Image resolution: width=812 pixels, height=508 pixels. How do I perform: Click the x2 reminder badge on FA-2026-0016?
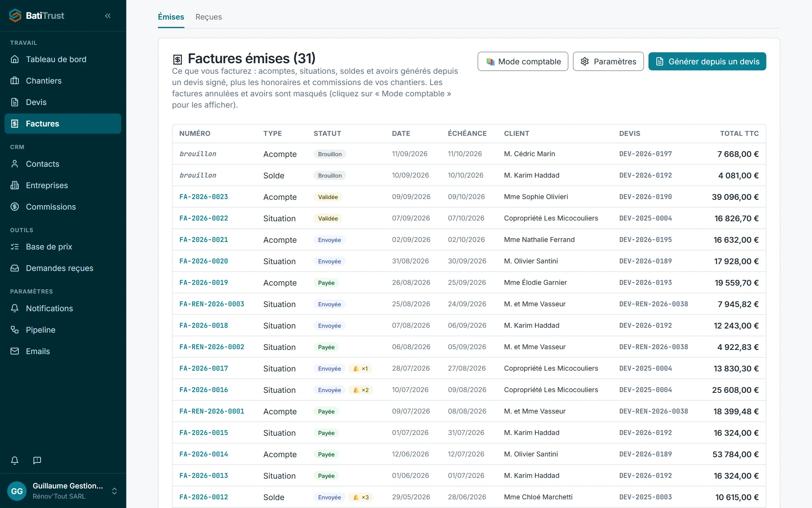click(361, 390)
